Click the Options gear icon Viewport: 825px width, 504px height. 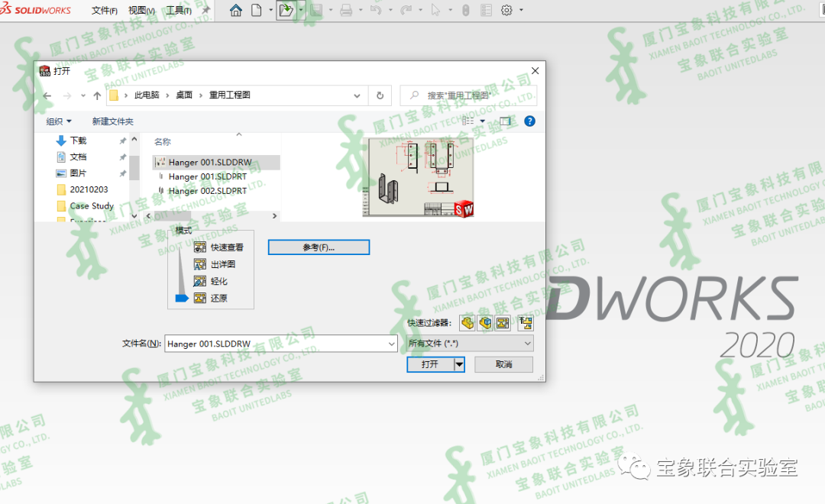[x=506, y=10]
